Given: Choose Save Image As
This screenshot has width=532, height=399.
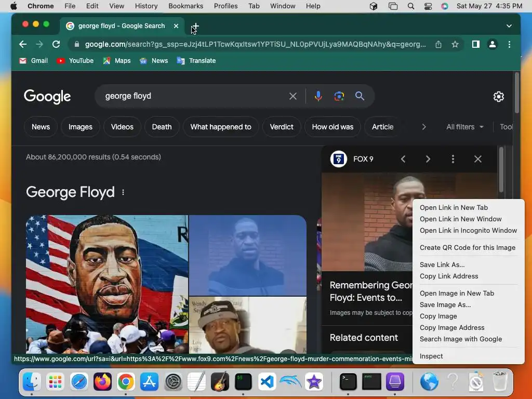Looking at the screenshot, I should (445, 305).
